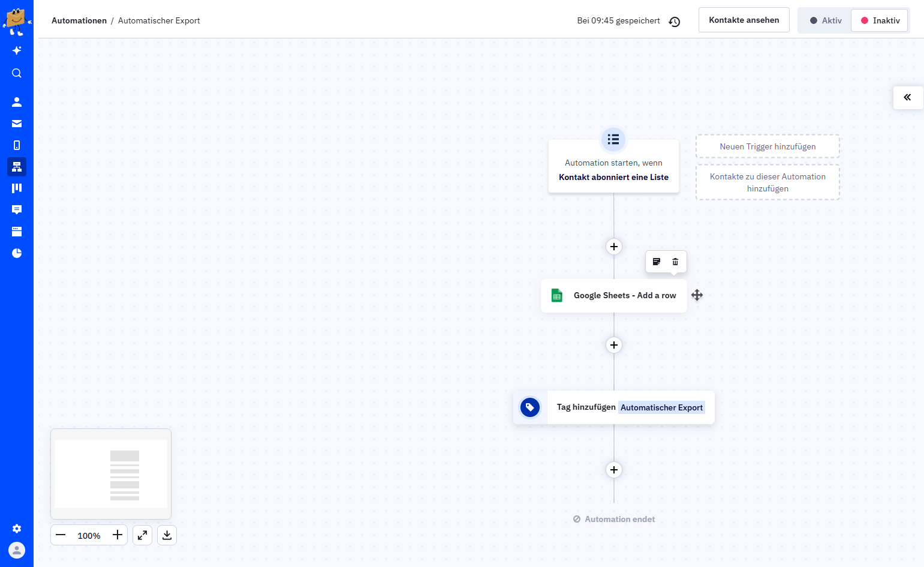
Task: Click the ActiveCampaign mascot logo
Action: 16,21
